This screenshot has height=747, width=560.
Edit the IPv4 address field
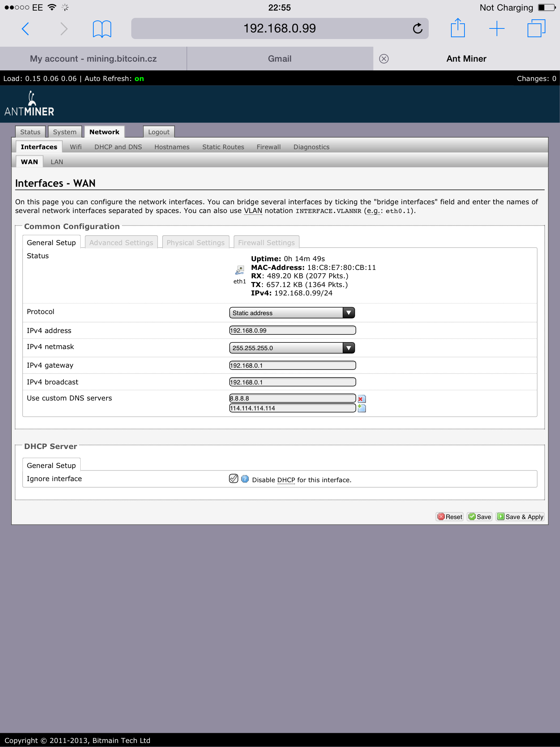coord(292,330)
